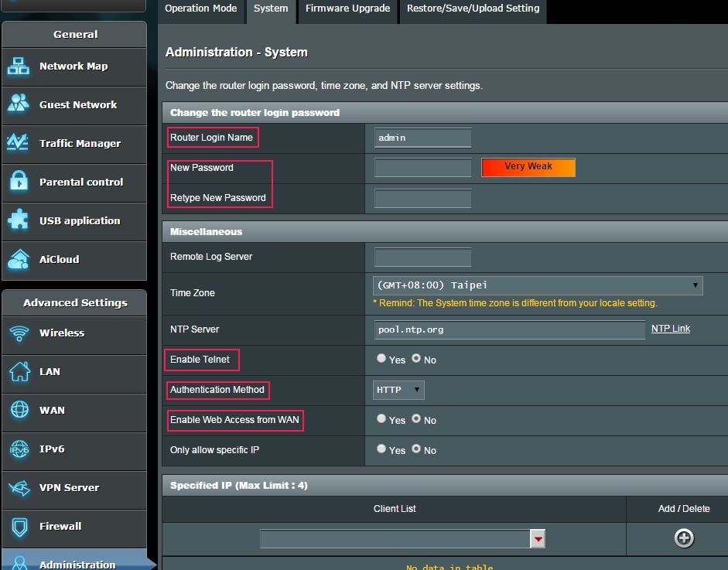Click the Client List text box
This screenshot has height=570, width=728.
coord(395,539)
